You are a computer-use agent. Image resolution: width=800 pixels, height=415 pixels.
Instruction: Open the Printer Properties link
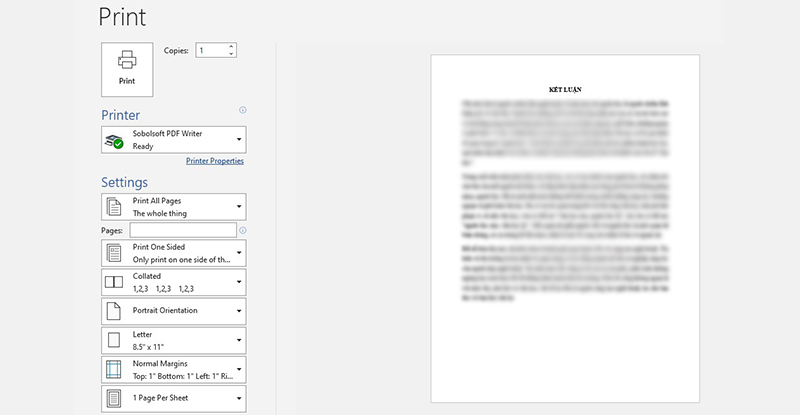pyautogui.click(x=214, y=161)
